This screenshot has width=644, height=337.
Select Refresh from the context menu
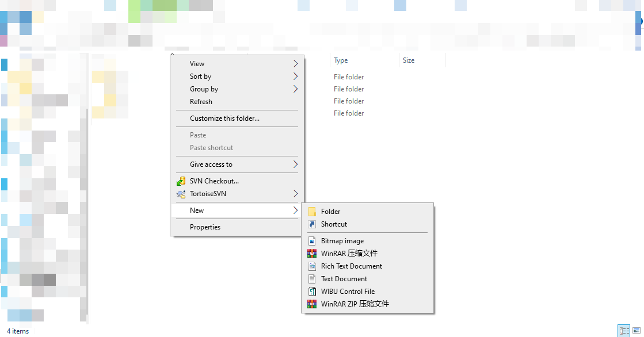(201, 102)
